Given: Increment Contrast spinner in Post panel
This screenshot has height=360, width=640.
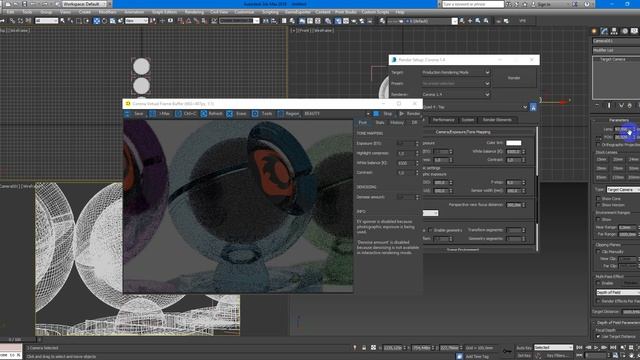Looking at the screenshot, I should [x=417, y=171].
